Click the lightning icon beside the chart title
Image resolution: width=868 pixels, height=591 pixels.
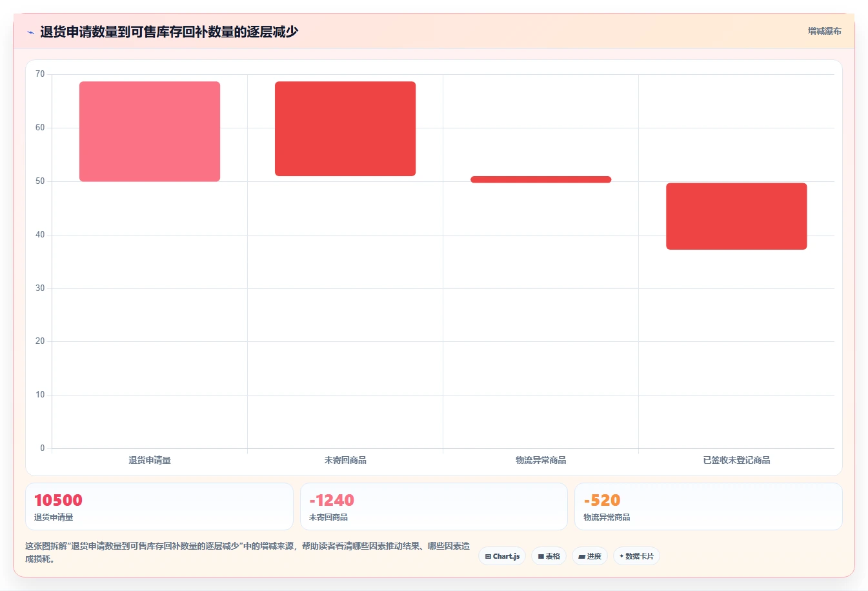[x=30, y=32]
